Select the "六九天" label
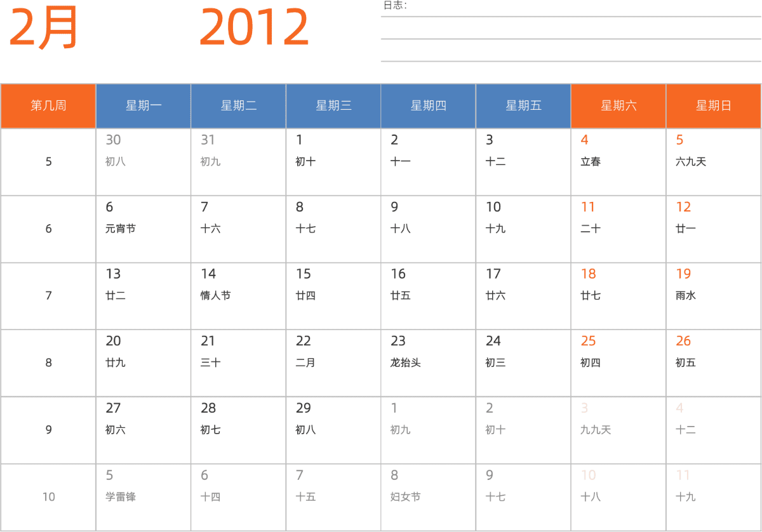This screenshot has height=532, width=762. (691, 162)
